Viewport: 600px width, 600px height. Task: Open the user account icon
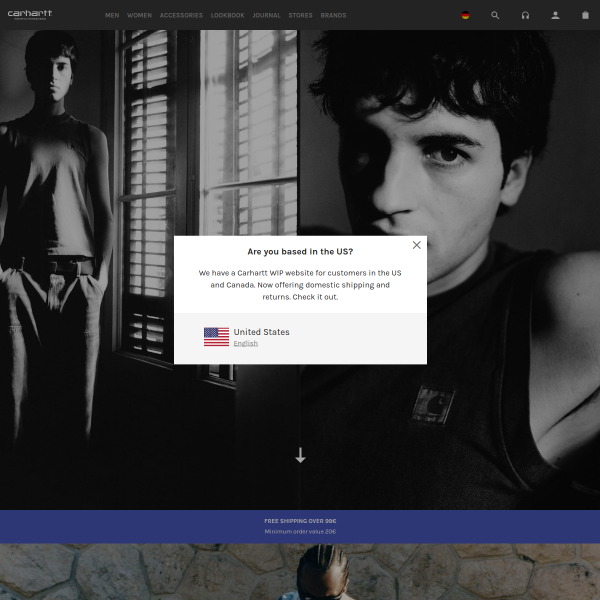[555, 15]
